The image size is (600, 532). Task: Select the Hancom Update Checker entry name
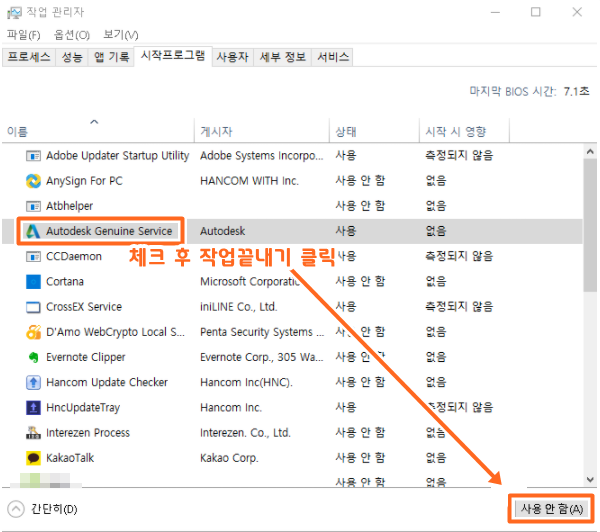pyautogui.click(x=107, y=382)
